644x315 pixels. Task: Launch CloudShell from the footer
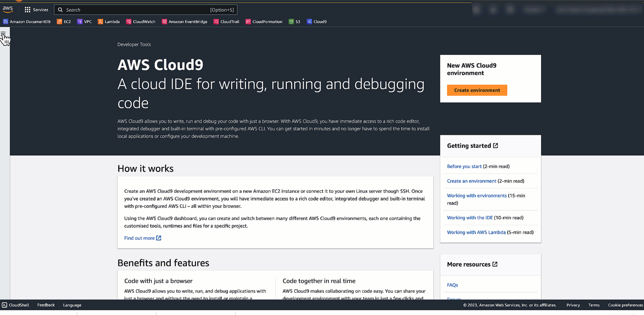pos(15,305)
